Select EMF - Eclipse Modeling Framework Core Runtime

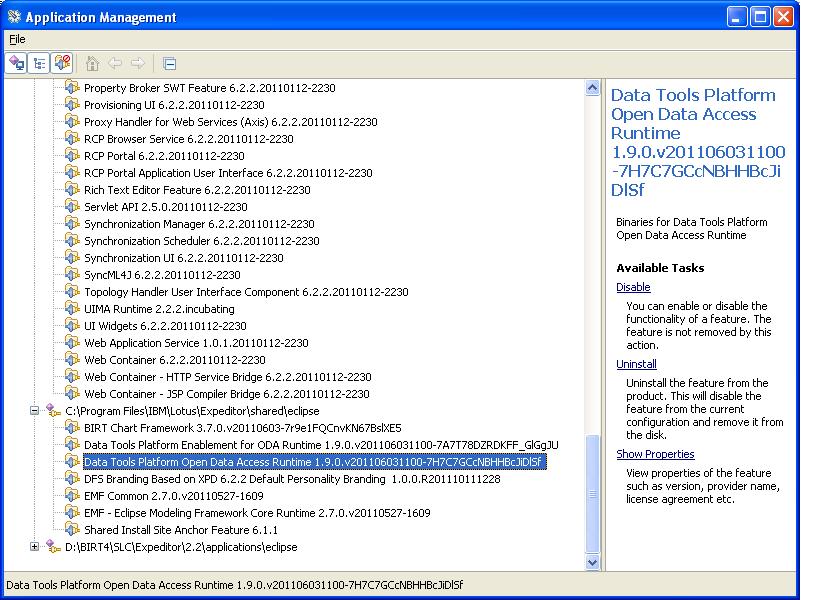pos(257,513)
